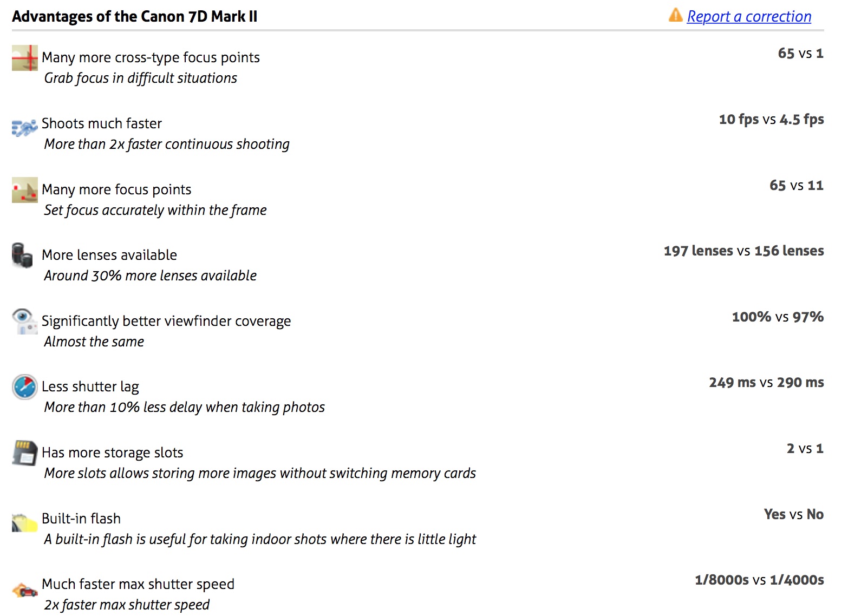848x616 pixels.
Task: Click the fast shooting runner icon
Action: click(x=25, y=128)
